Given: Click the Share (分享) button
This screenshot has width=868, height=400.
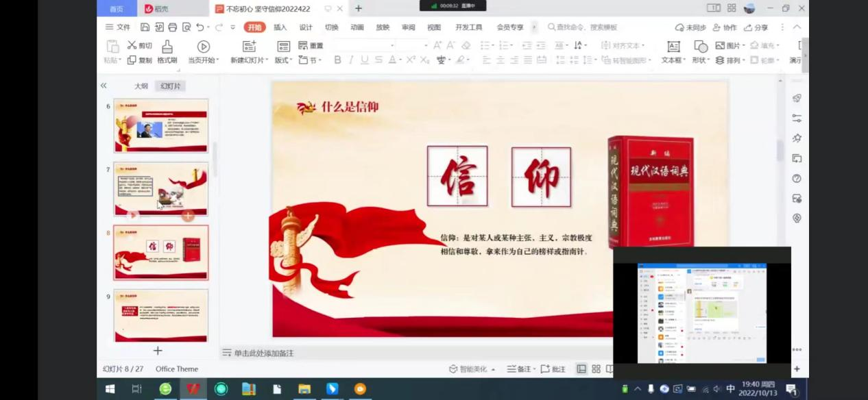Looking at the screenshot, I should pyautogui.click(x=756, y=27).
